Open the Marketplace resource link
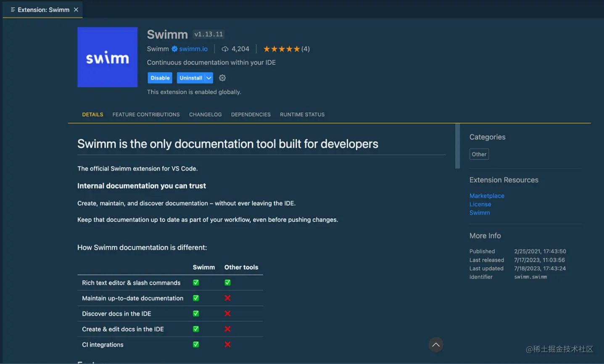 (x=487, y=196)
